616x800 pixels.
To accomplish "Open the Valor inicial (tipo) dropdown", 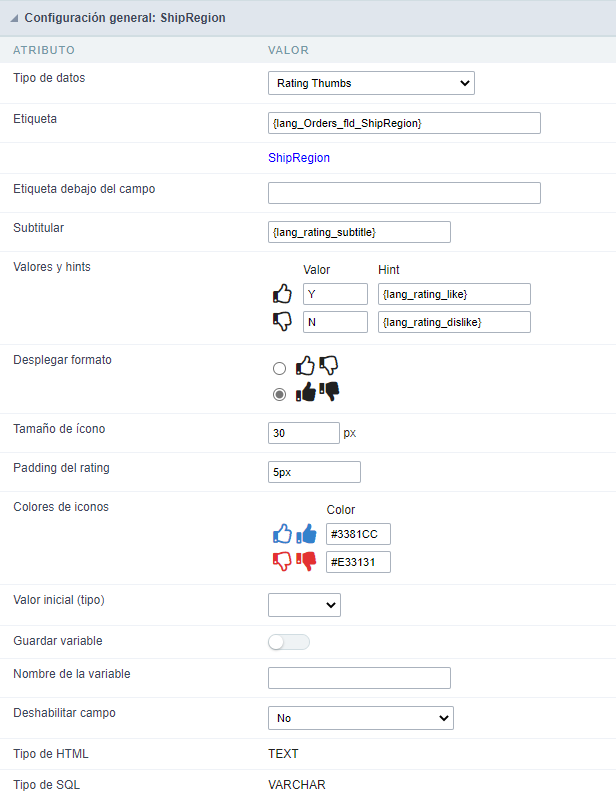I will click(304, 604).
